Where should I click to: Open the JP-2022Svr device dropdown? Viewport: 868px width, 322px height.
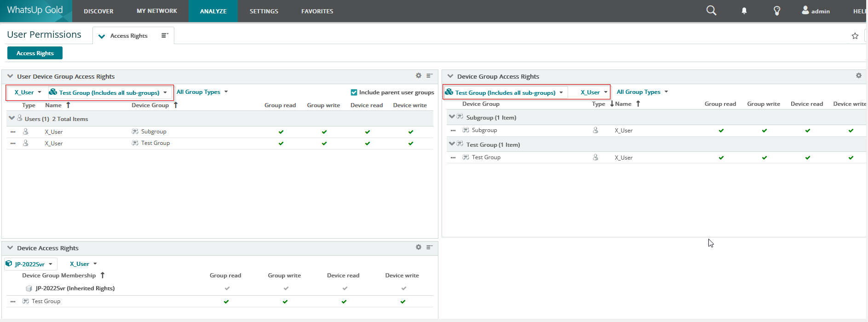(30, 264)
